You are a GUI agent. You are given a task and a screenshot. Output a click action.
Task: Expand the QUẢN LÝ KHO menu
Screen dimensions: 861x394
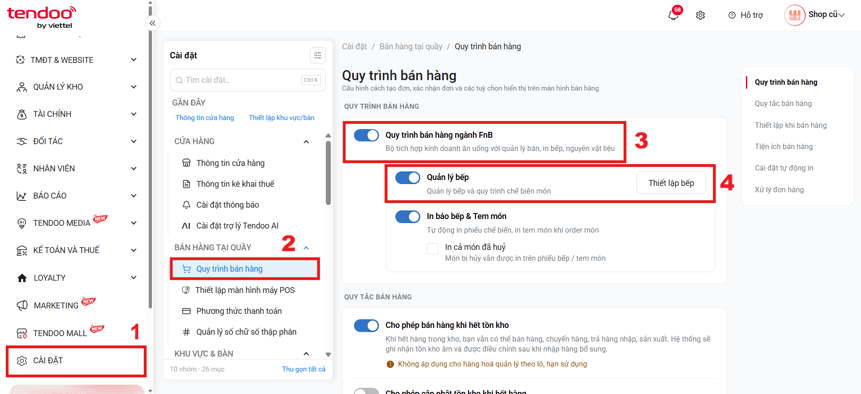pyautogui.click(x=133, y=87)
